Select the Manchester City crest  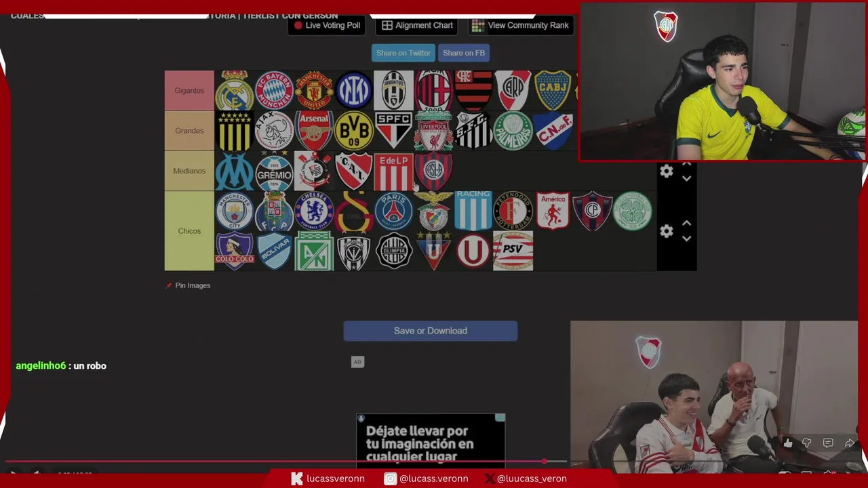tap(235, 211)
